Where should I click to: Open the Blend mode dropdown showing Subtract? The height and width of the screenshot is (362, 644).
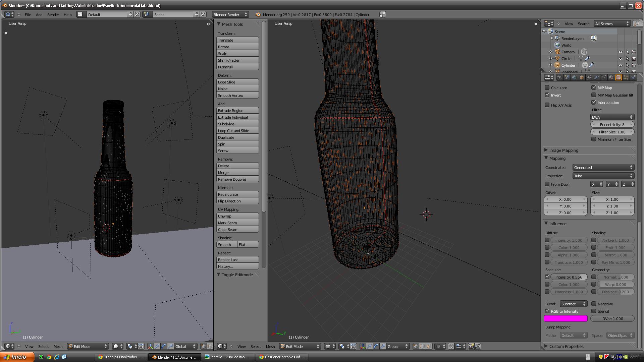pyautogui.click(x=573, y=304)
